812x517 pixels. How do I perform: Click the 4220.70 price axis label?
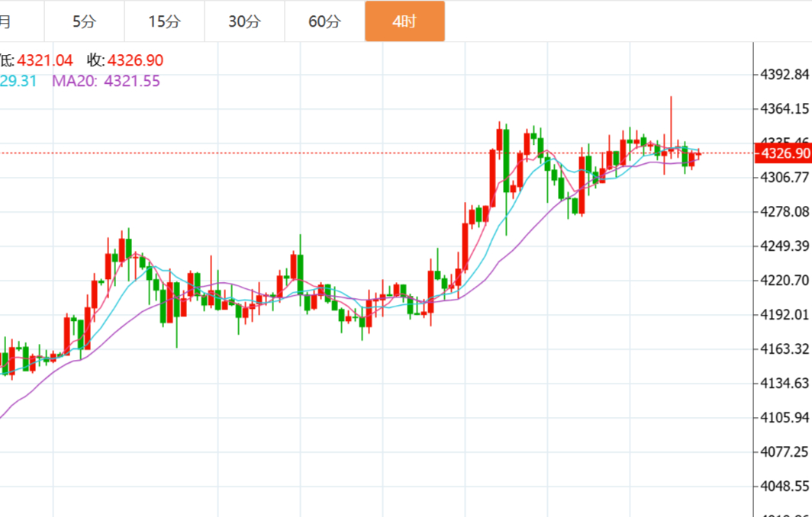(x=785, y=280)
